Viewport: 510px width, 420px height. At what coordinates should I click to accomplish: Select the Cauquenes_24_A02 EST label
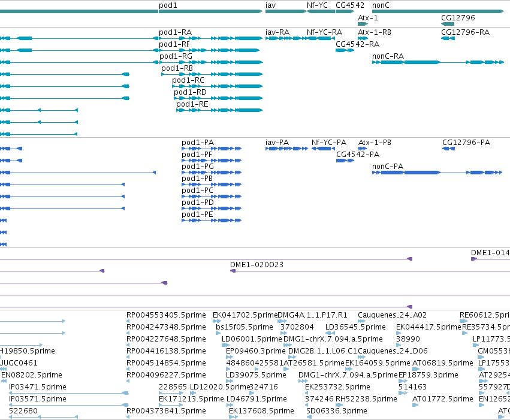click(392, 315)
